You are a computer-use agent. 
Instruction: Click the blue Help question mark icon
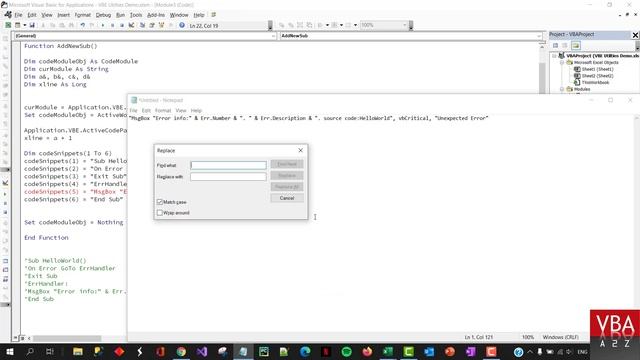pos(182,25)
